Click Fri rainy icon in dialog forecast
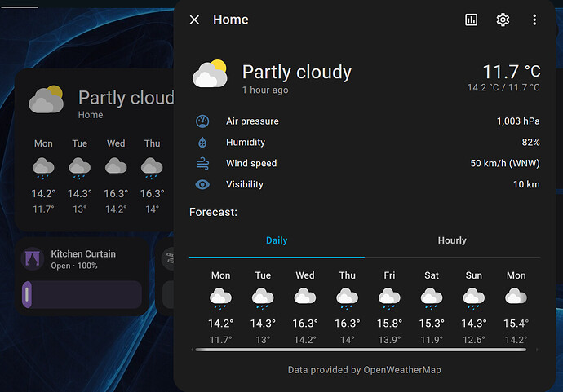Image resolution: width=563 pixels, height=392 pixels. [x=389, y=298]
